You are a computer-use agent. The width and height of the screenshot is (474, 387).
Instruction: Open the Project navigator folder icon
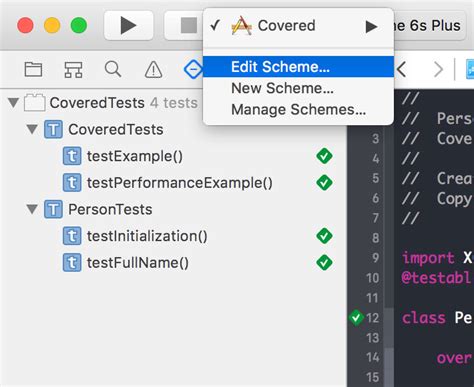point(33,70)
